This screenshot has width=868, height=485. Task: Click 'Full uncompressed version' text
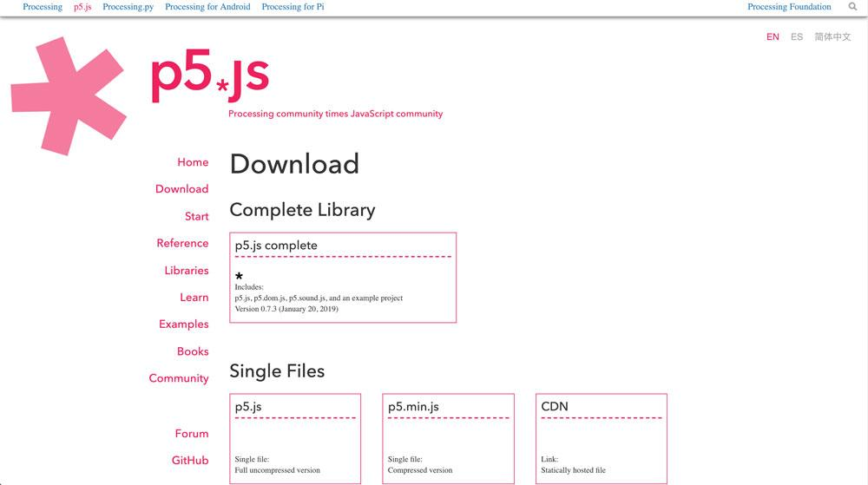[x=278, y=470]
